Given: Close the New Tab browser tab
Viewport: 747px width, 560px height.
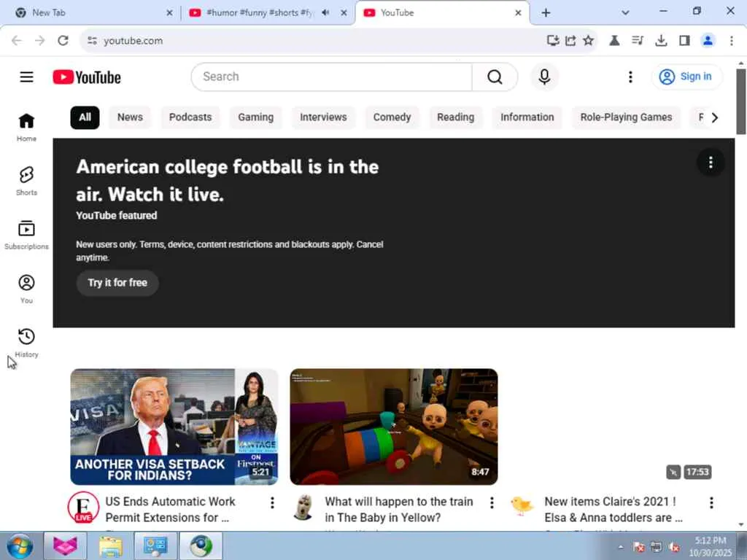Looking at the screenshot, I should click(169, 13).
